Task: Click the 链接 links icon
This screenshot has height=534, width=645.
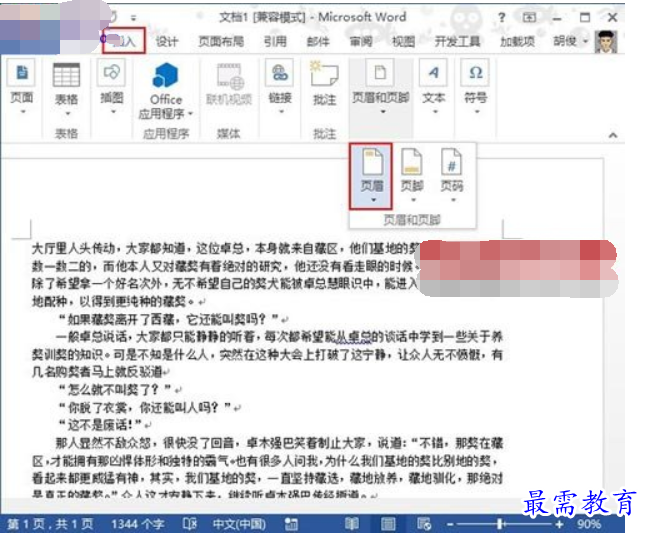Action: (280, 72)
